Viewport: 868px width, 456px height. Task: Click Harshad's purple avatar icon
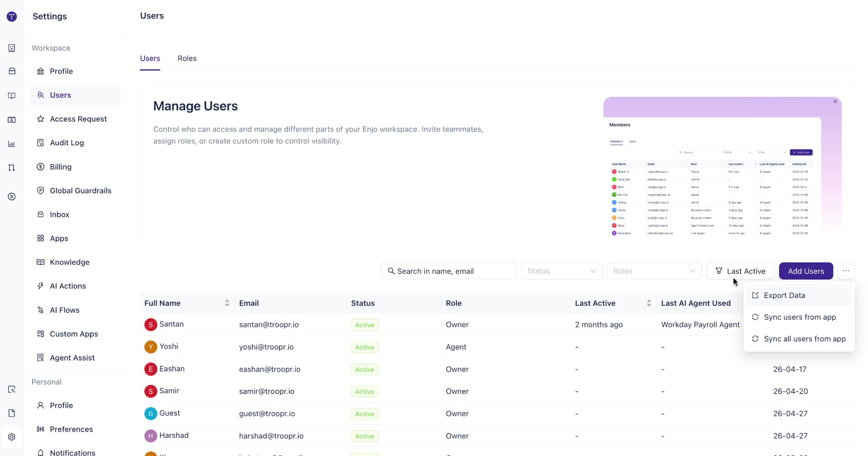point(151,436)
